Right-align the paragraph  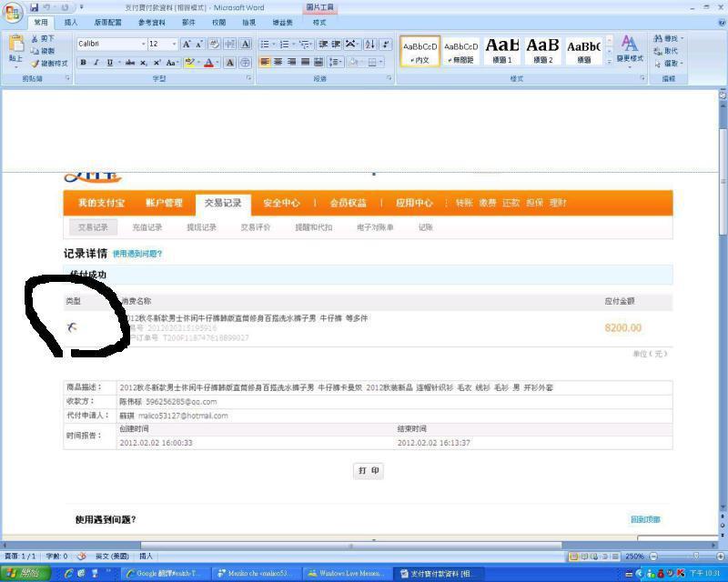(291, 62)
